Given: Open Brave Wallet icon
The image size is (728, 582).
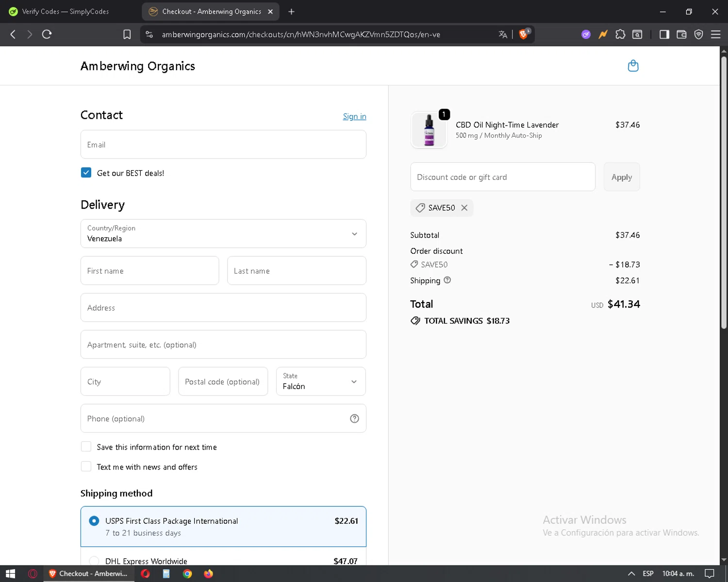Looking at the screenshot, I should coord(681,34).
